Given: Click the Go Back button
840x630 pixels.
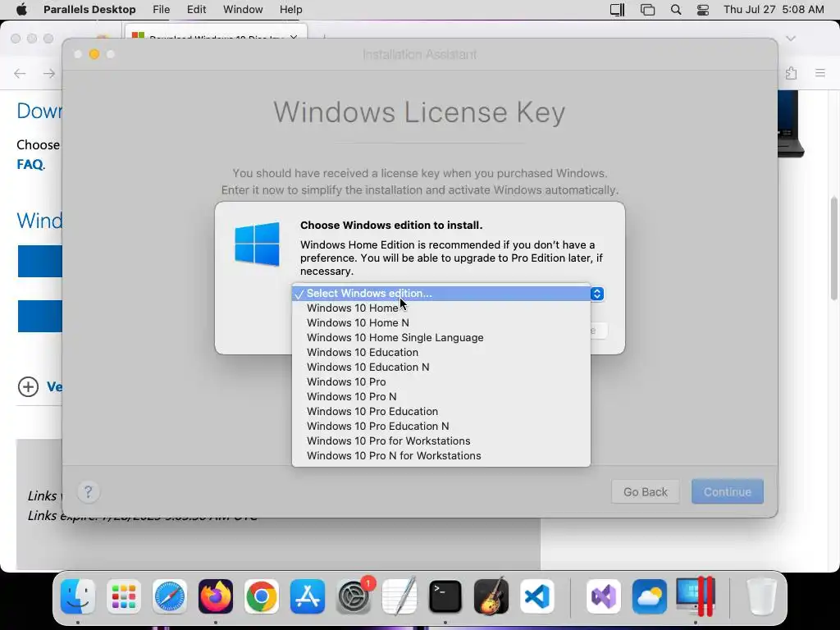Looking at the screenshot, I should point(645,492).
